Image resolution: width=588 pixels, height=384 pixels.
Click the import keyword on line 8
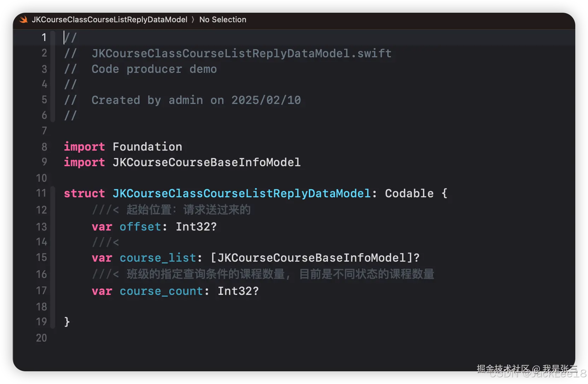(x=84, y=147)
